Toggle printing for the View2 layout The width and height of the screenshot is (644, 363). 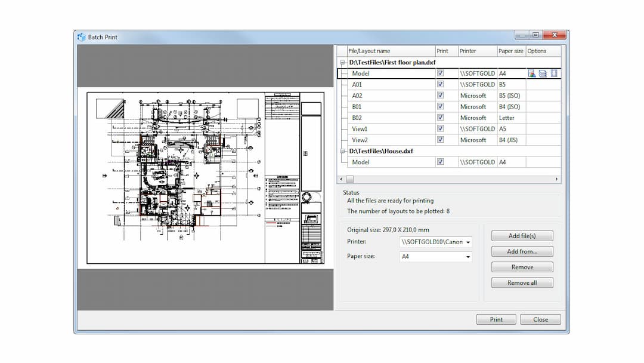tap(439, 140)
